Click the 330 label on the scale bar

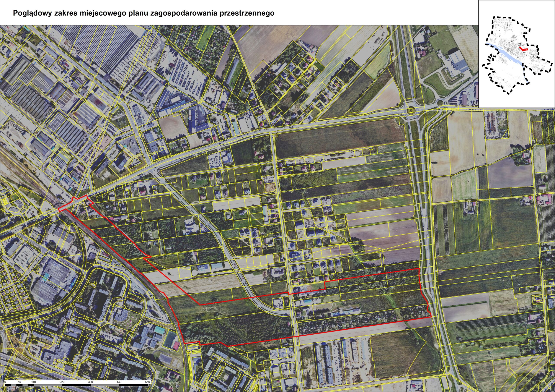click(x=90, y=382)
